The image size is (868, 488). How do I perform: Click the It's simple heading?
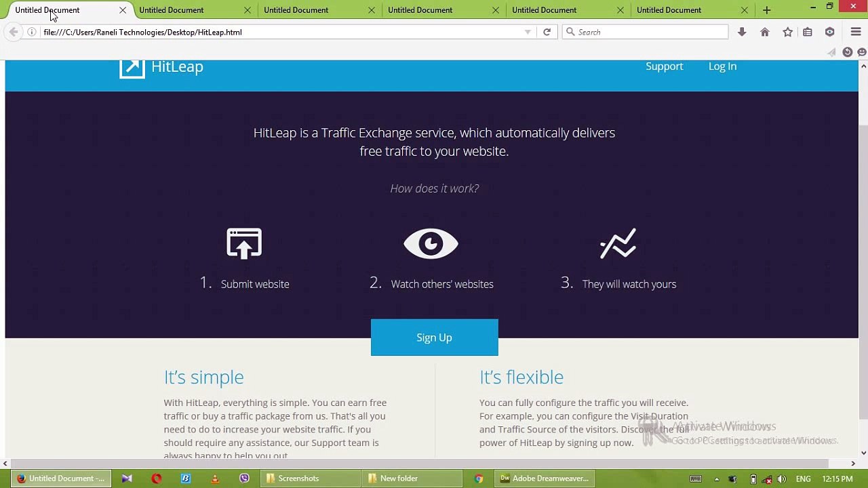pyautogui.click(x=203, y=377)
